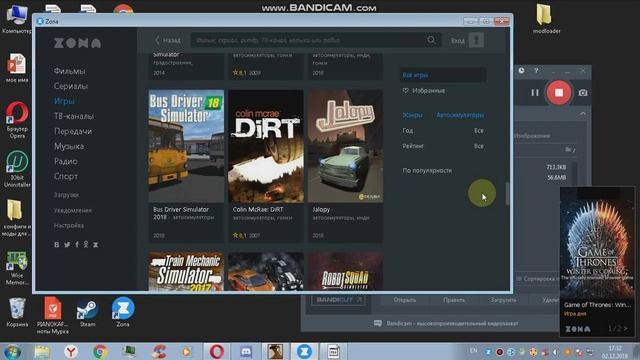Open Уведомления notifications in Zona sidebar
Viewport: 640px width, 360px height.
[x=73, y=211]
